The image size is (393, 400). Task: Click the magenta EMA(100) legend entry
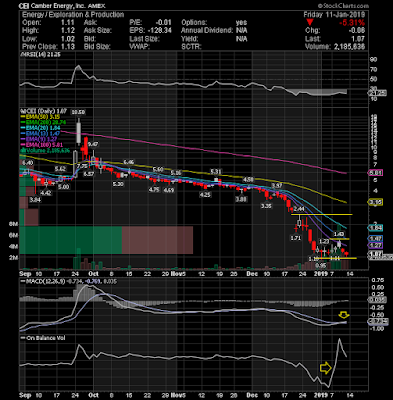click(x=42, y=145)
